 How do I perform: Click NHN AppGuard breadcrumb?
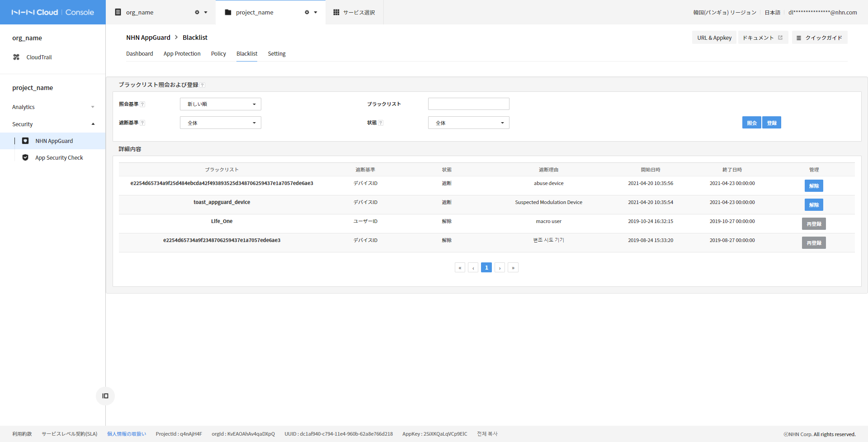coord(148,38)
